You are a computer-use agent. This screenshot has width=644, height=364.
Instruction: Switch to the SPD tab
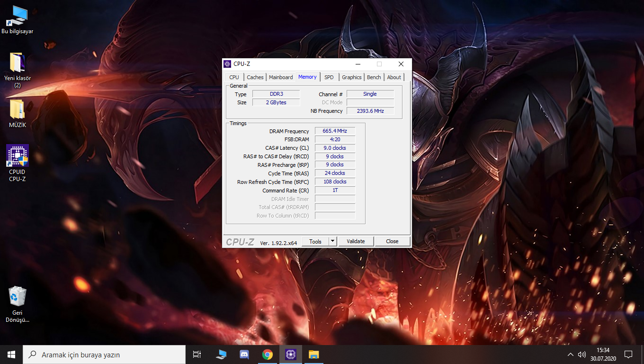coord(329,77)
